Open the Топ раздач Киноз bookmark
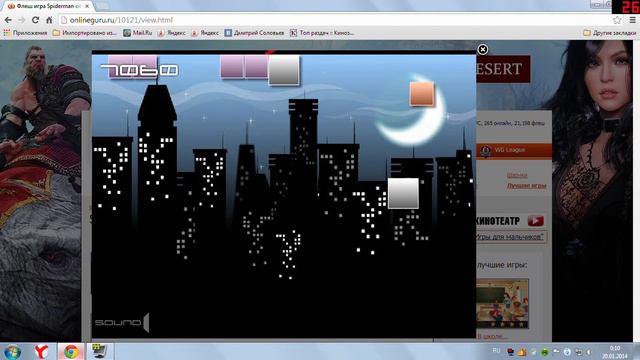The width and height of the screenshot is (640, 360). pyautogui.click(x=322, y=33)
